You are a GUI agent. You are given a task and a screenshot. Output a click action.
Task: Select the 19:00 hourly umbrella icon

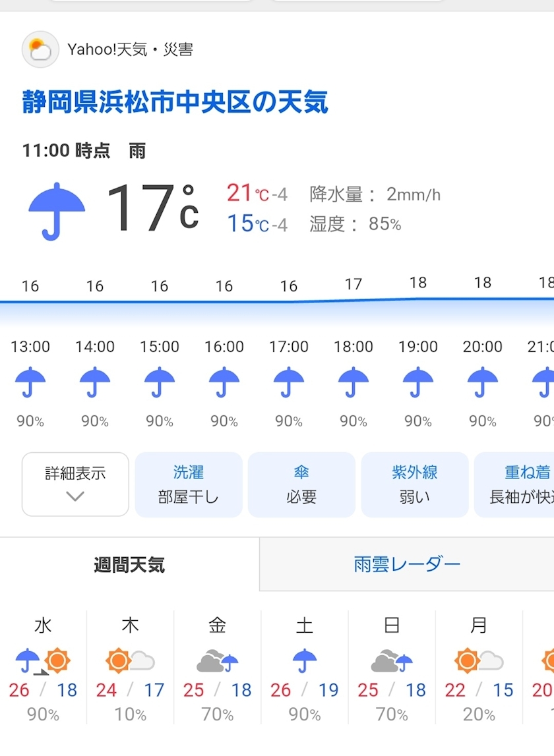tap(418, 382)
